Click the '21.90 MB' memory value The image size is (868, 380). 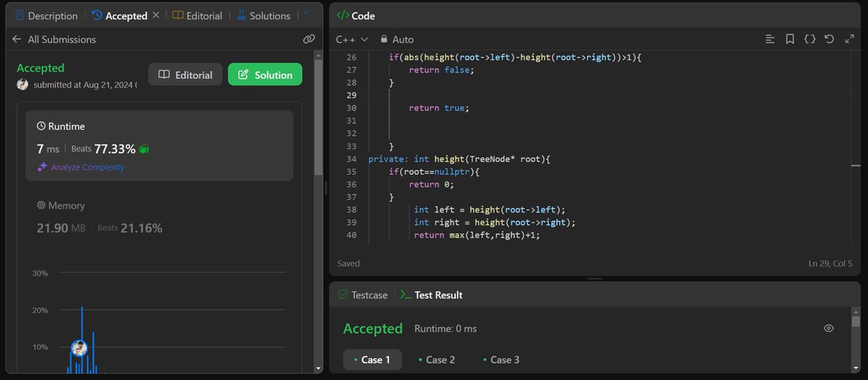click(61, 228)
